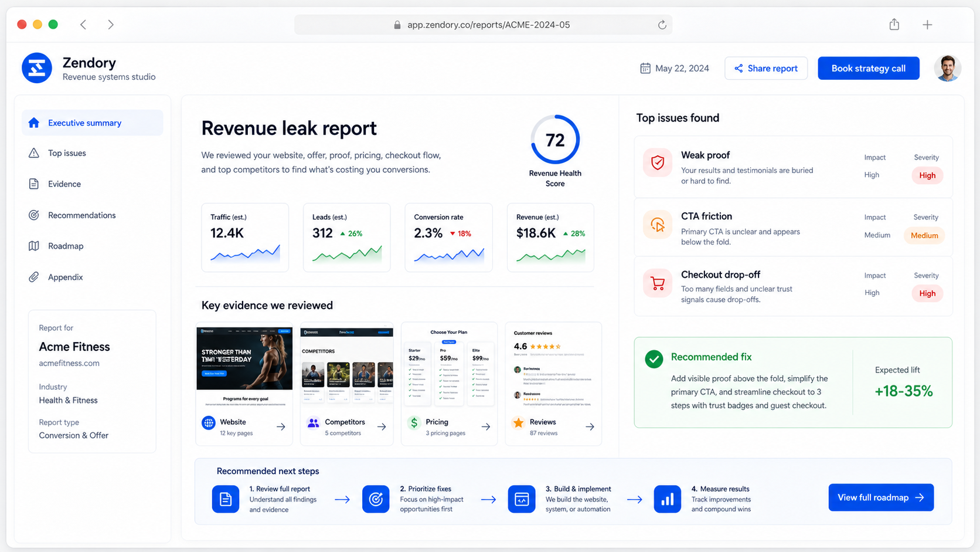Click High severity badge for Checkout drop-off
Screen dimensions: 980x552
(927, 293)
